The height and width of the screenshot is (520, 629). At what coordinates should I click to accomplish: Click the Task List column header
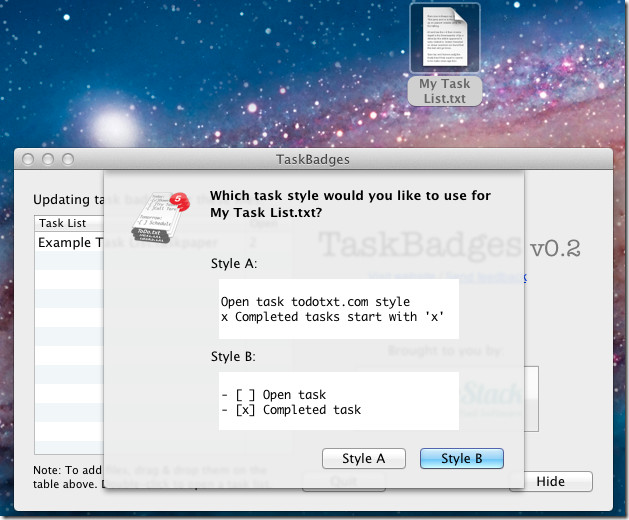(69, 223)
